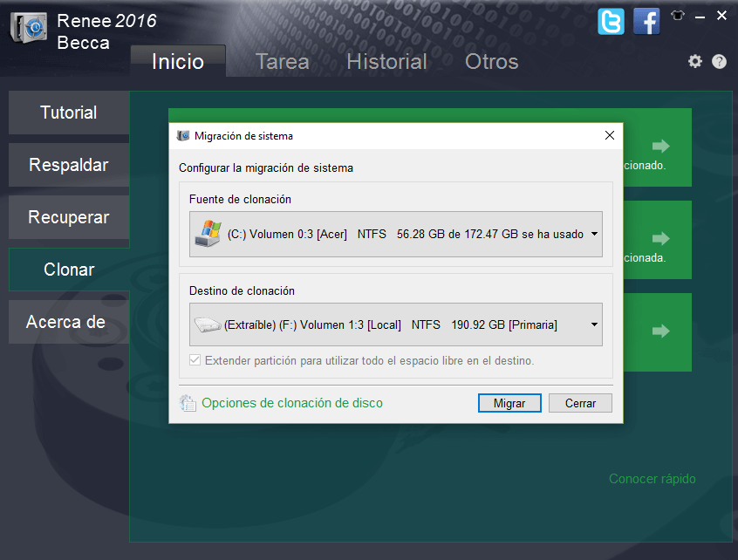The height and width of the screenshot is (560, 738).
Task: Click the Cerrar button
Action: 580,403
